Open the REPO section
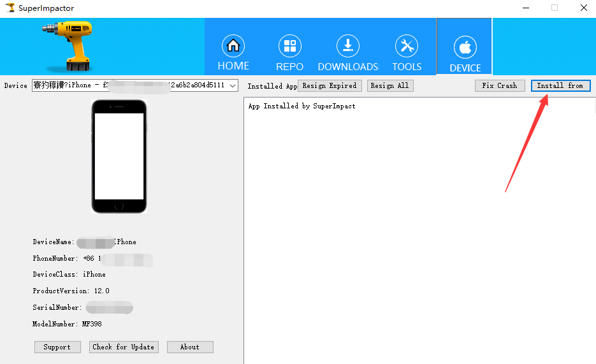Screen dimensions: 596x364 pos(289,53)
